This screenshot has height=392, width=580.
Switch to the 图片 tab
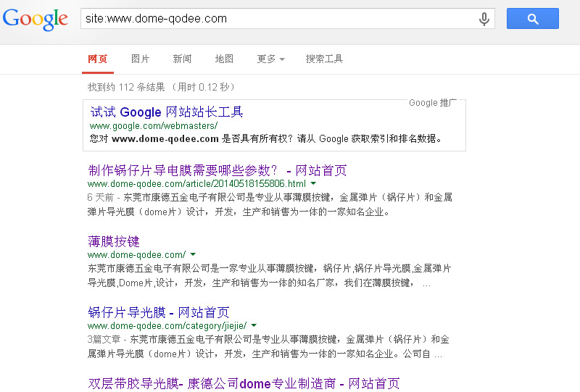(x=140, y=59)
